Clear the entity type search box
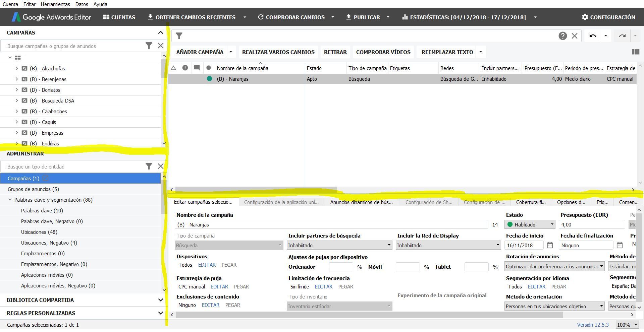644x332 pixels. (x=160, y=167)
